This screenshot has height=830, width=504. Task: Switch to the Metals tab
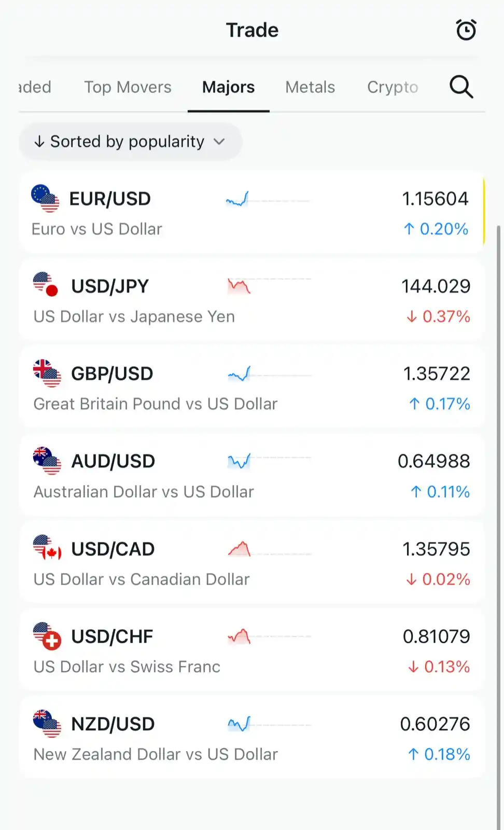[310, 87]
